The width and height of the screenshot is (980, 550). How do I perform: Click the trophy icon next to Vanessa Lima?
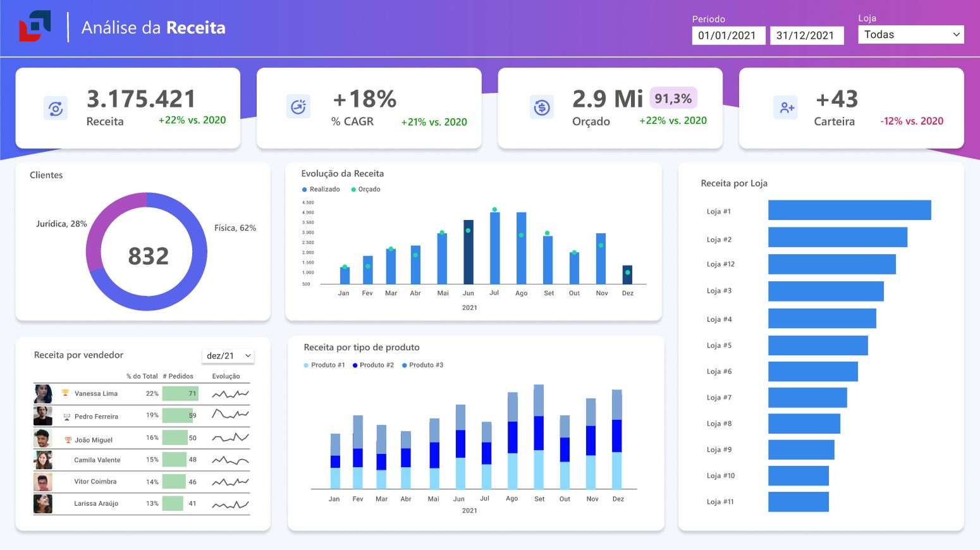64,393
